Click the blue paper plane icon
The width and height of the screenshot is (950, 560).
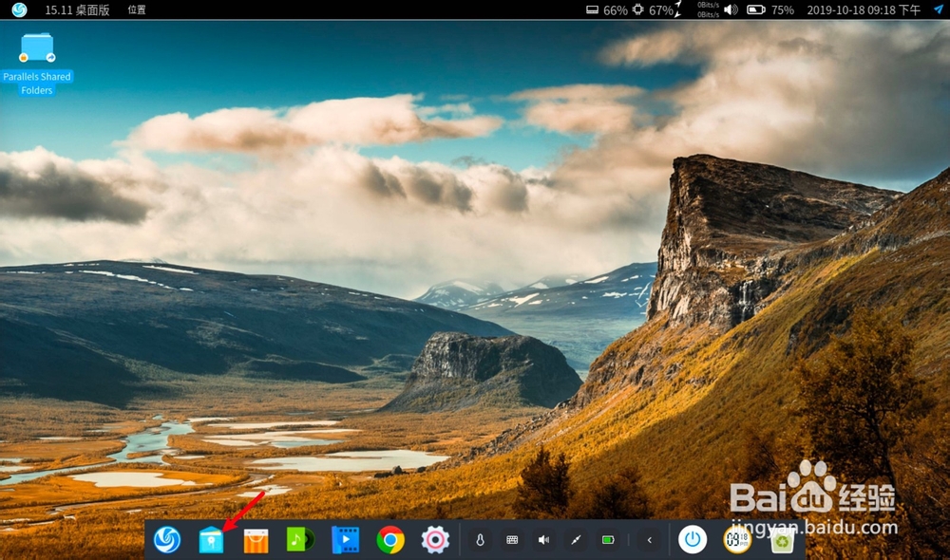[939, 9]
